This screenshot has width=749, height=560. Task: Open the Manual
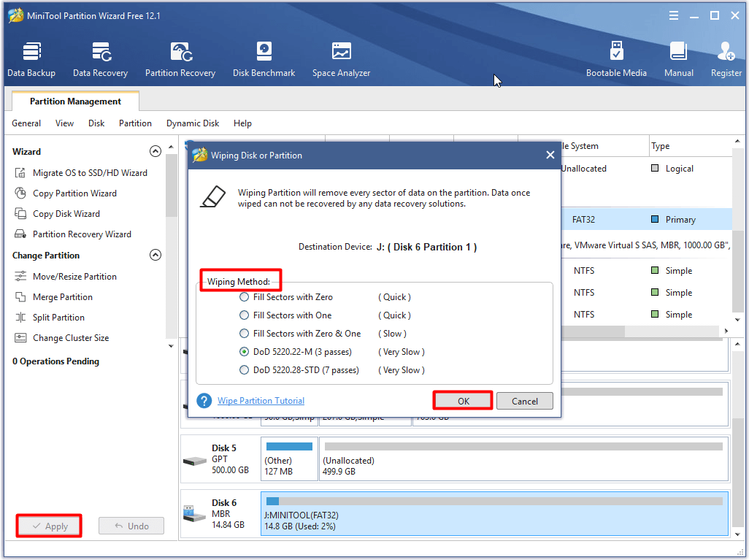coord(678,60)
